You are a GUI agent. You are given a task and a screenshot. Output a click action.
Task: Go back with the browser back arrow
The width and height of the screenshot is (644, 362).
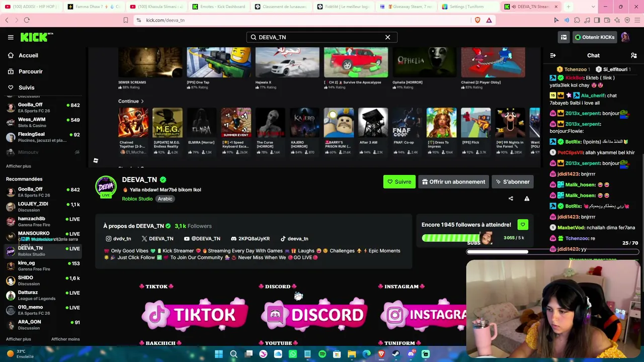pyautogui.click(x=7, y=20)
